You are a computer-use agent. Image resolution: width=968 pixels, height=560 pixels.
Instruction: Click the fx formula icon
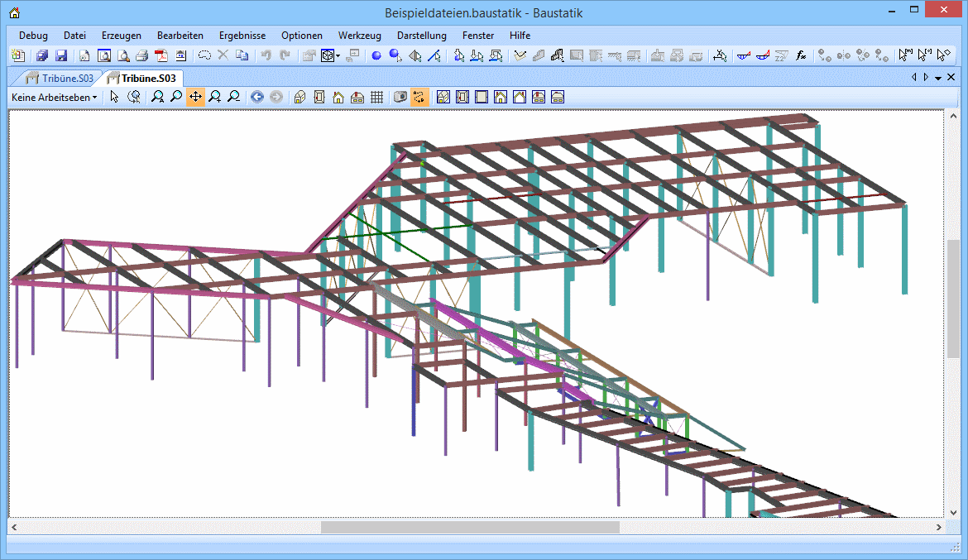(x=801, y=56)
